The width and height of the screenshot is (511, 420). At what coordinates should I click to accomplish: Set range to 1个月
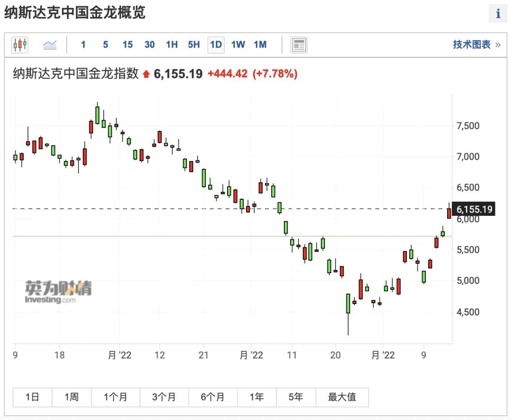[116, 397]
